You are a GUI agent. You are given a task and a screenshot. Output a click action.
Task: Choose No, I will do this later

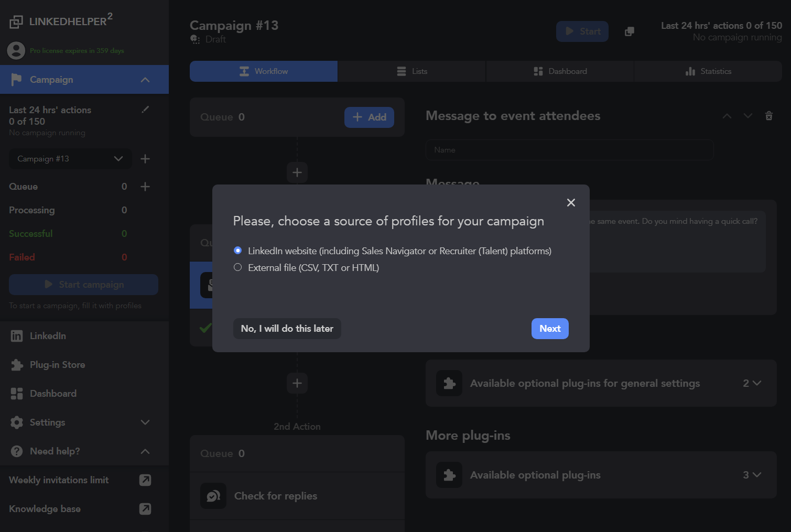coord(287,329)
